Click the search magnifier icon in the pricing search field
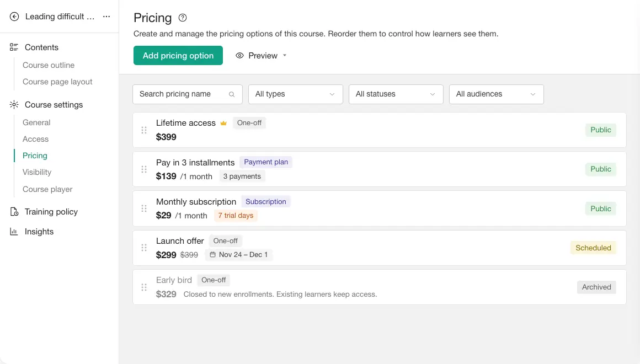640x364 pixels. click(x=231, y=94)
